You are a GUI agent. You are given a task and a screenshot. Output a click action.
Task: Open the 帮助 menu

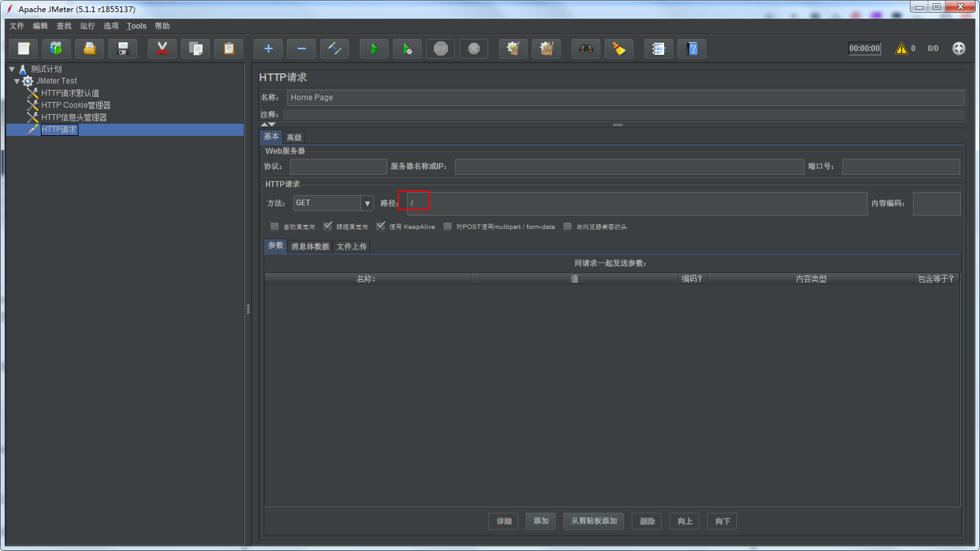(x=162, y=26)
